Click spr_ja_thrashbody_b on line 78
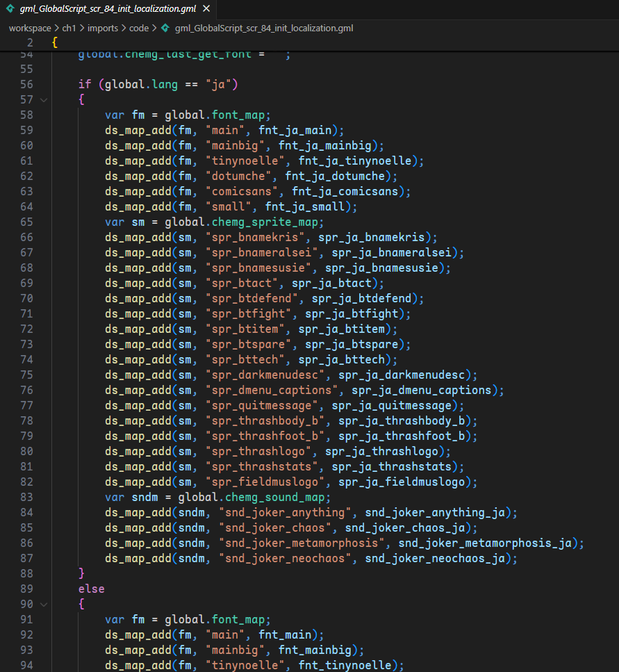 (x=402, y=421)
